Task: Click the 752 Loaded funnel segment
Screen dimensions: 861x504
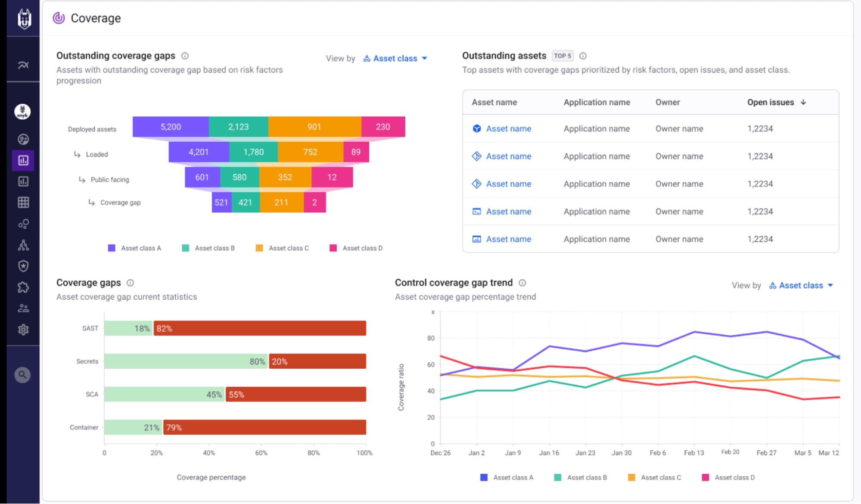Action: (x=310, y=152)
